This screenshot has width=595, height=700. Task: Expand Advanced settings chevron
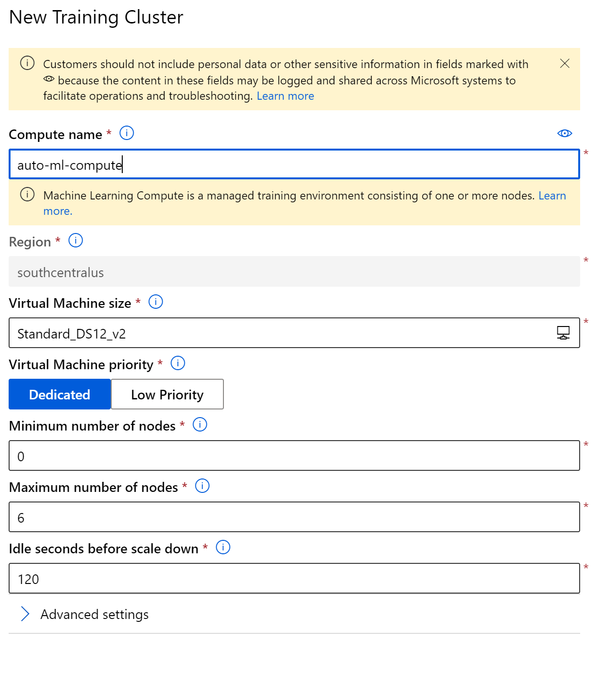(x=25, y=614)
